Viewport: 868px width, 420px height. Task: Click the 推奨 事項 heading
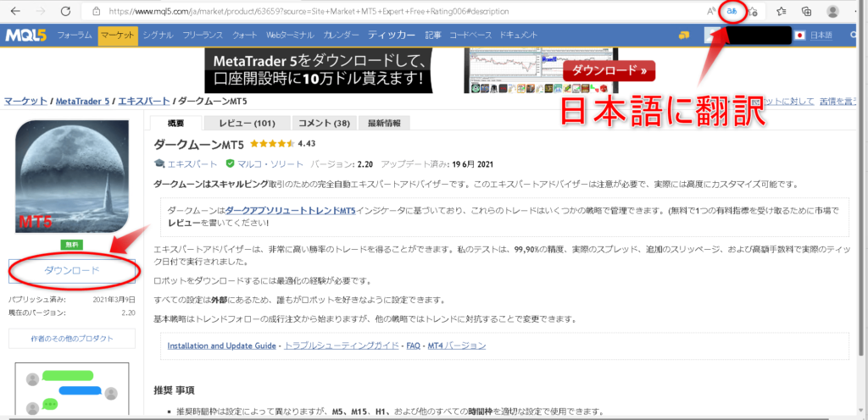point(174,390)
